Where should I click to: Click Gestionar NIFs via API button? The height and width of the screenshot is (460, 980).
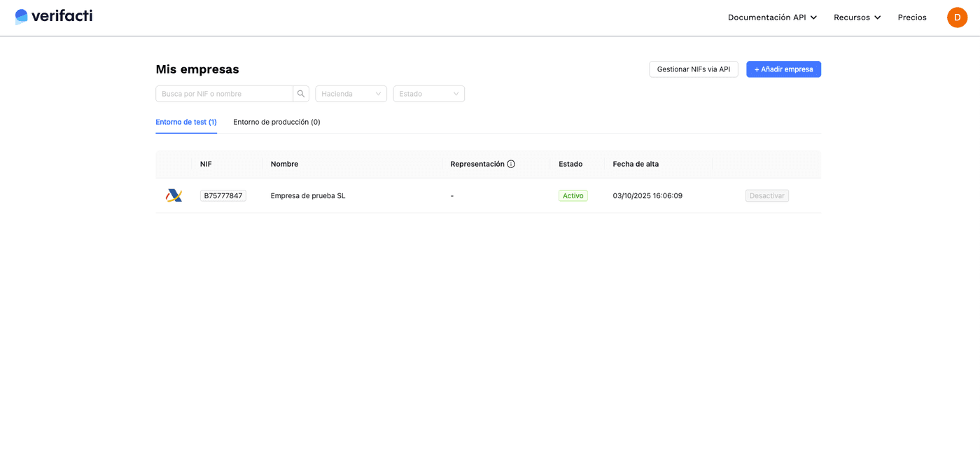693,69
